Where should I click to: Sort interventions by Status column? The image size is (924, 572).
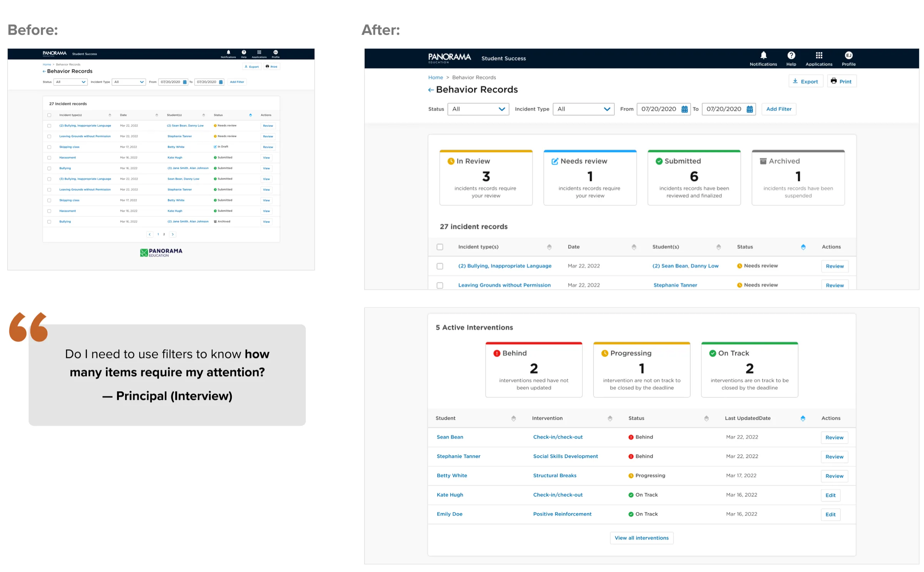pyautogui.click(x=706, y=419)
